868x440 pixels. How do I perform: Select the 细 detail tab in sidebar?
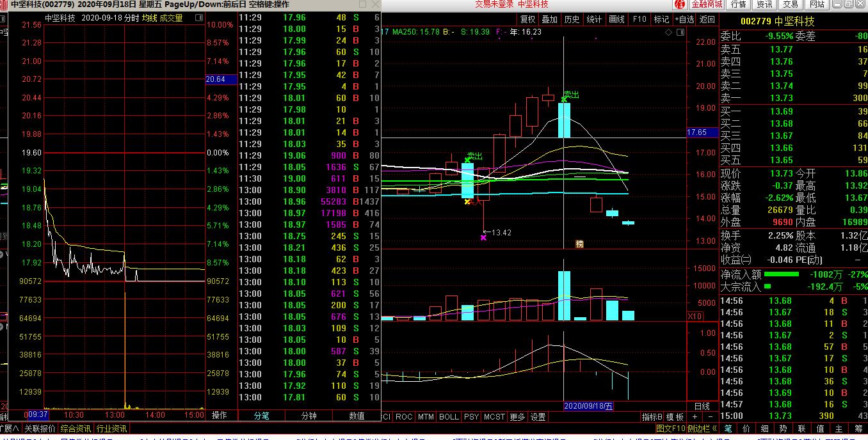click(765, 428)
